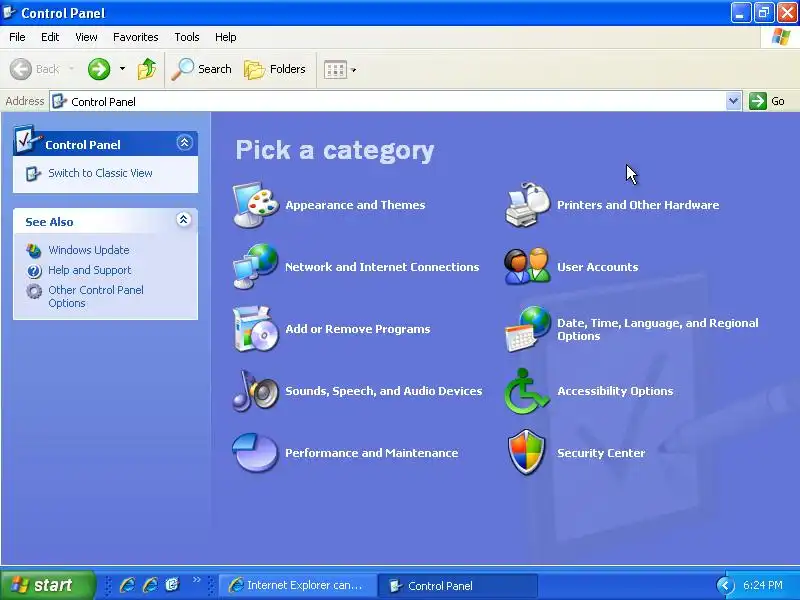Click the Switch to Classic View icon

(33, 173)
